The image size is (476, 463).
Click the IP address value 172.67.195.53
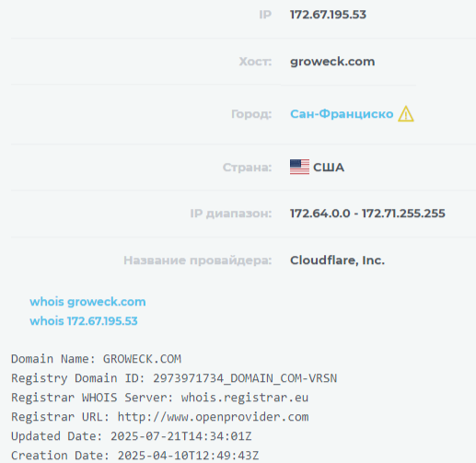coord(328,15)
